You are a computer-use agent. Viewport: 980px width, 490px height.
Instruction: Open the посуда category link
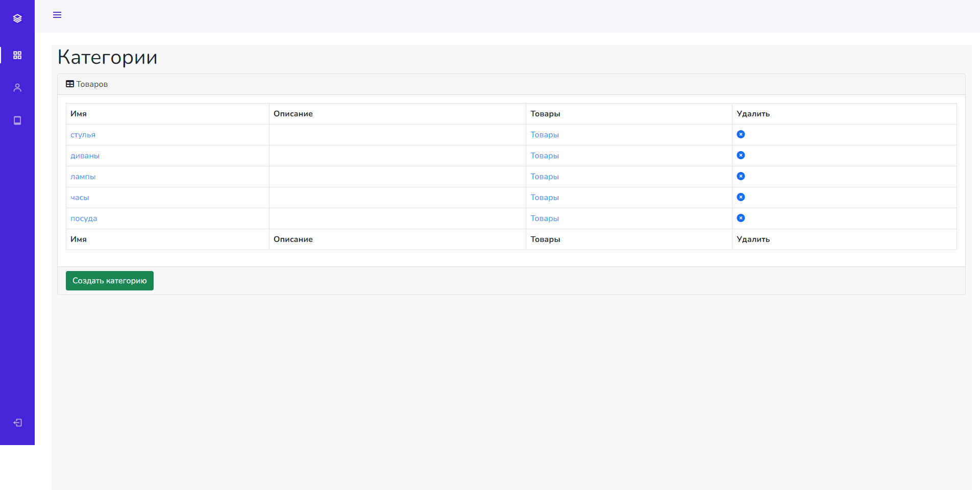[x=84, y=218]
